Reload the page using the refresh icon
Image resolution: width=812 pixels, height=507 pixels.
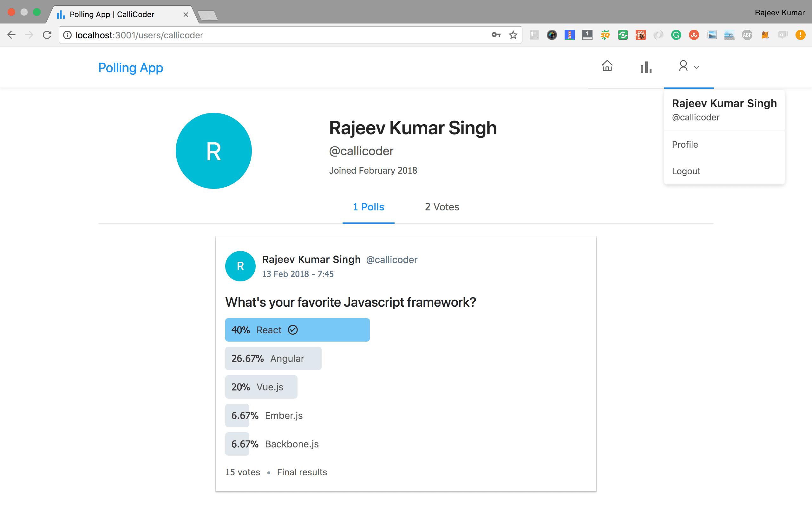pos(47,35)
